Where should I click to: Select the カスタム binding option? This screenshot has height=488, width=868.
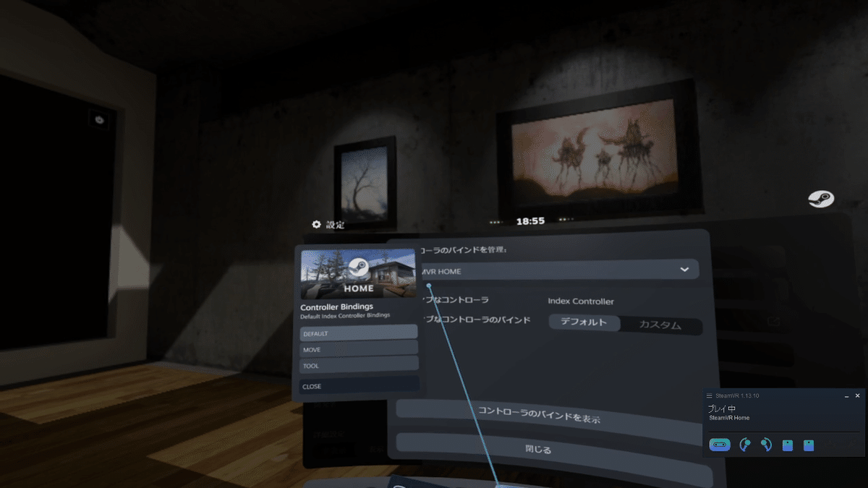[660, 325]
